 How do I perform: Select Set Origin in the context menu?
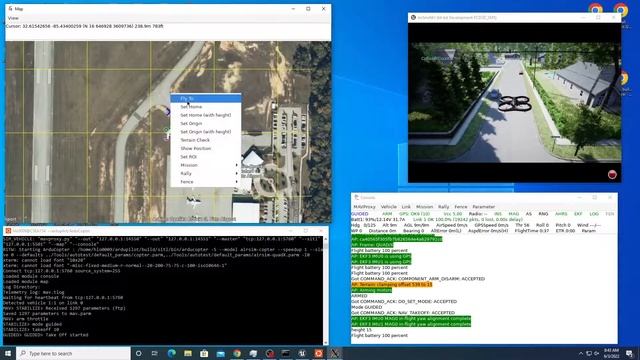click(x=206, y=123)
